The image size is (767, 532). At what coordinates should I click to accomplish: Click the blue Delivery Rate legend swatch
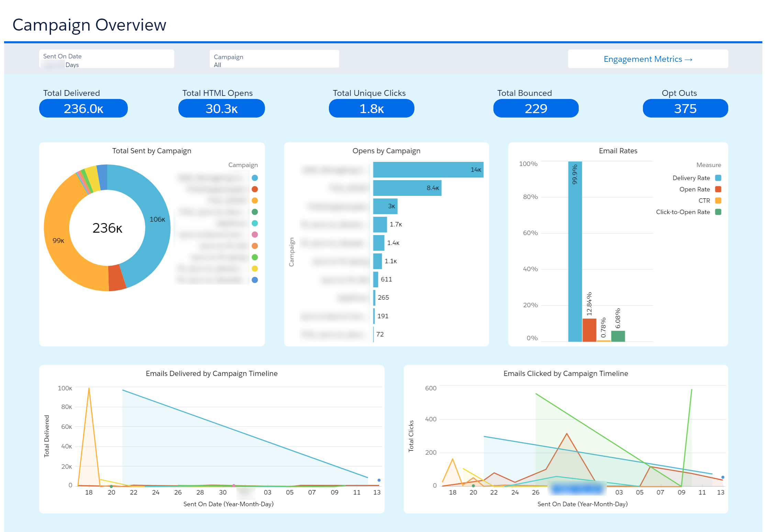tap(718, 178)
